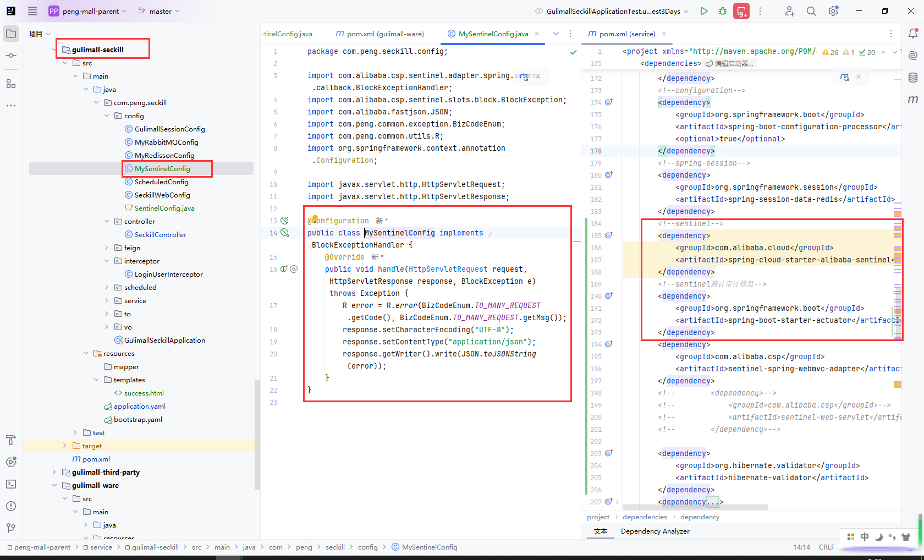Screen dimensions: 924x560
Task: Toggle Chinese input mode in IME bar
Action: pyautogui.click(x=865, y=537)
